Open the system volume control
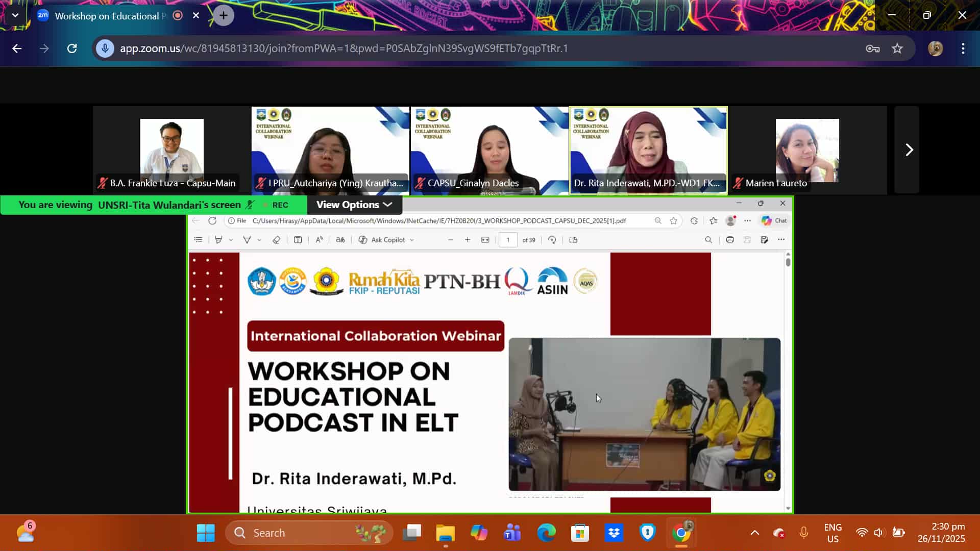 pos(878,533)
